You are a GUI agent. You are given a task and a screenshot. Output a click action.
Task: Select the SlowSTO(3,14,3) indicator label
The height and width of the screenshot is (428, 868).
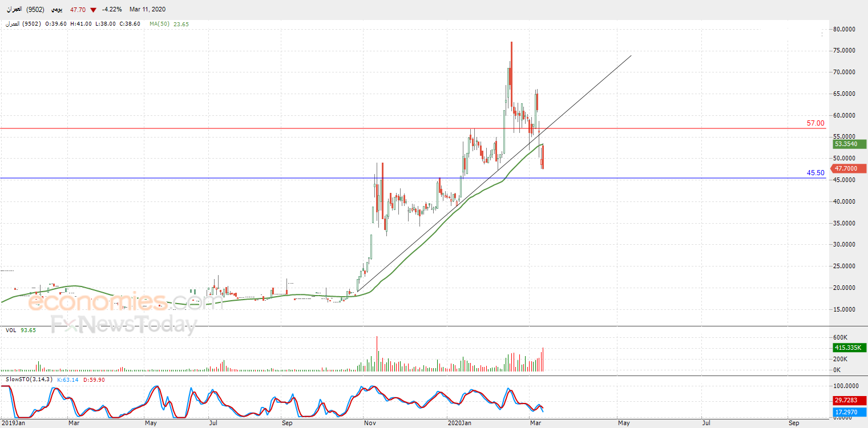point(30,379)
